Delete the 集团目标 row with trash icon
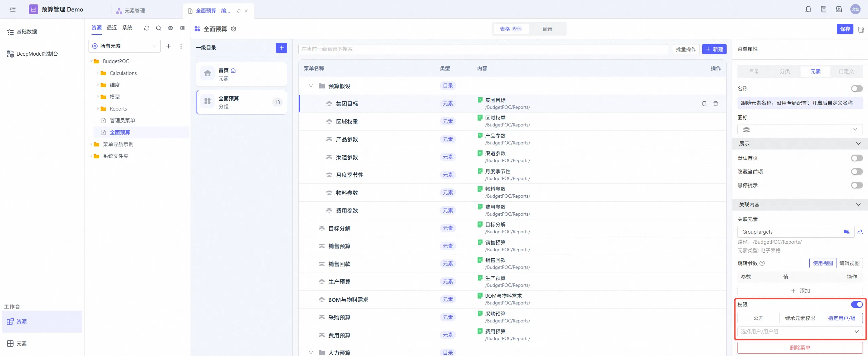The image size is (868, 356). [x=715, y=104]
